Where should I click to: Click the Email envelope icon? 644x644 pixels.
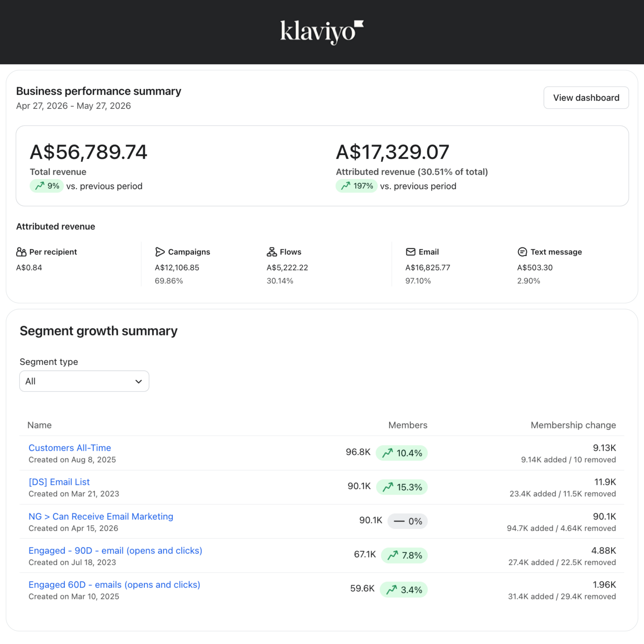pos(411,252)
